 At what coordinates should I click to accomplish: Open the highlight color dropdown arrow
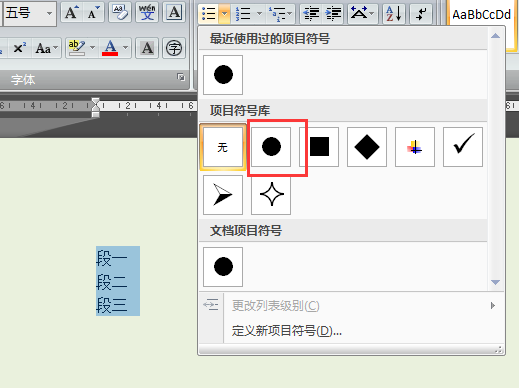pyautogui.click(x=92, y=48)
